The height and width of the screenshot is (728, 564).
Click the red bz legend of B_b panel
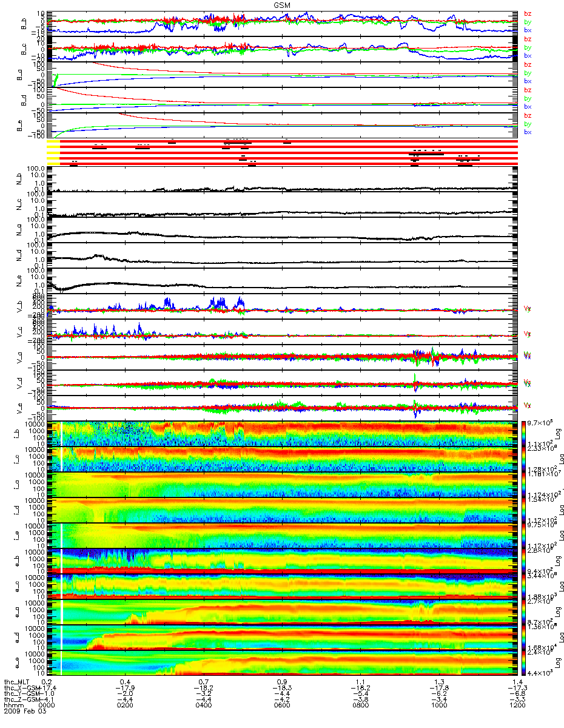[527, 13]
